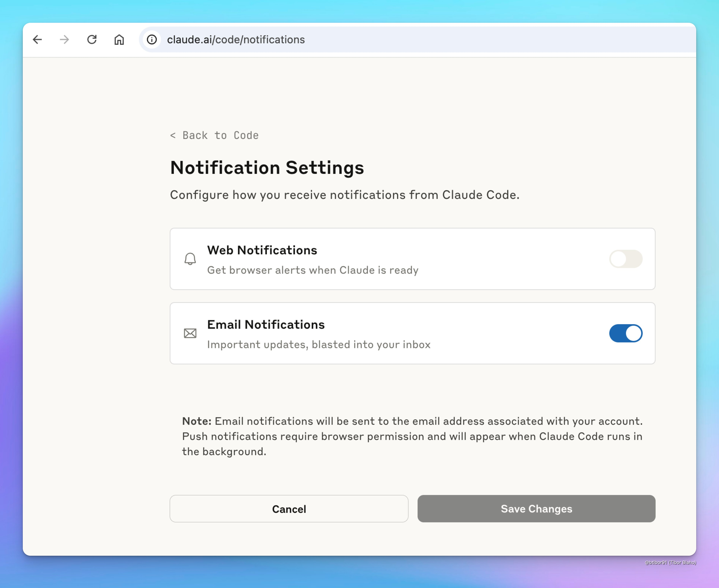Image resolution: width=719 pixels, height=588 pixels.
Task: Reload the page with refresh icon
Action: pyautogui.click(x=92, y=40)
